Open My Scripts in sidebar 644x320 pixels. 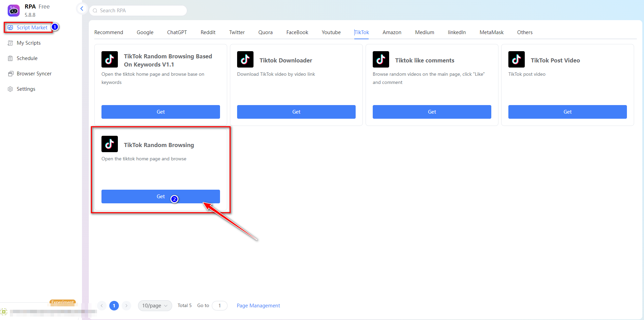(x=29, y=43)
